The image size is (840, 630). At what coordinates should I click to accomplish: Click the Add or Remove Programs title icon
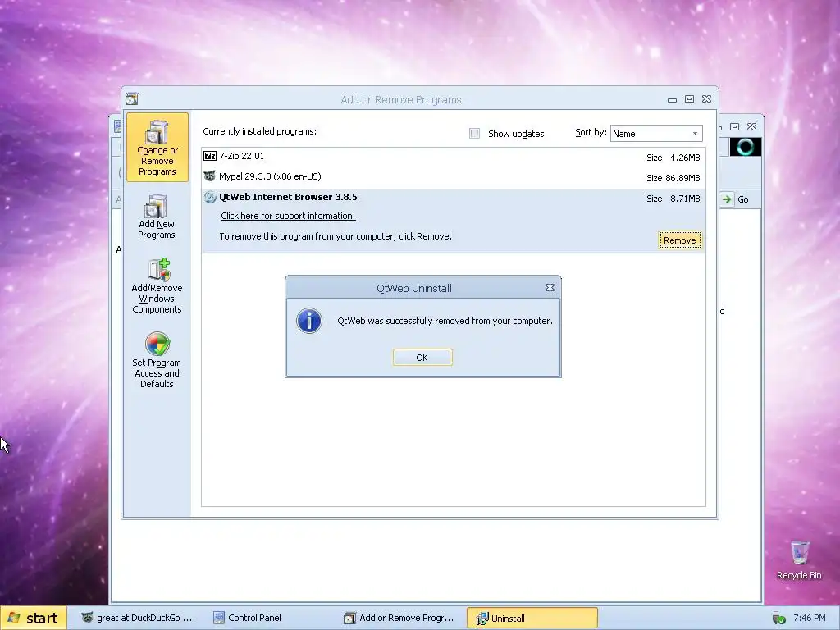pyautogui.click(x=132, y=99)
